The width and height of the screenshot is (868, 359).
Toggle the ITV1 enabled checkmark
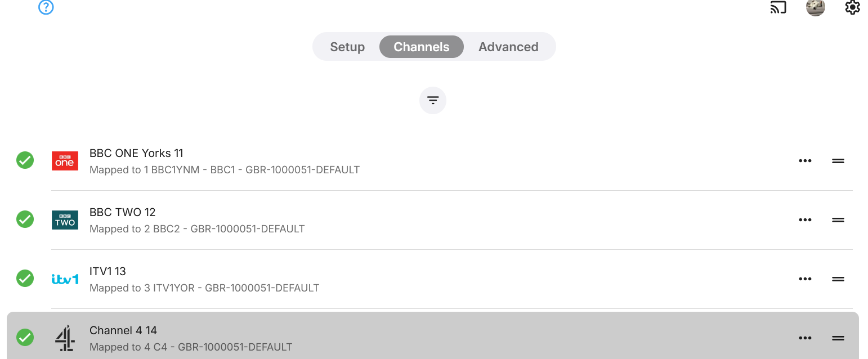pos(25,279)
